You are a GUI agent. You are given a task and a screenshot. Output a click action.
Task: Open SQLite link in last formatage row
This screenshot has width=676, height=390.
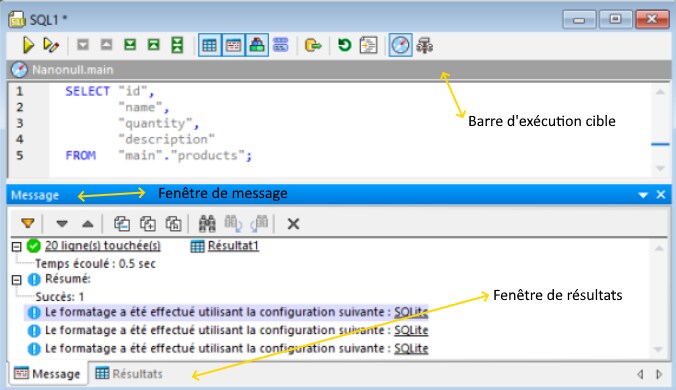(x=411, y=348)
